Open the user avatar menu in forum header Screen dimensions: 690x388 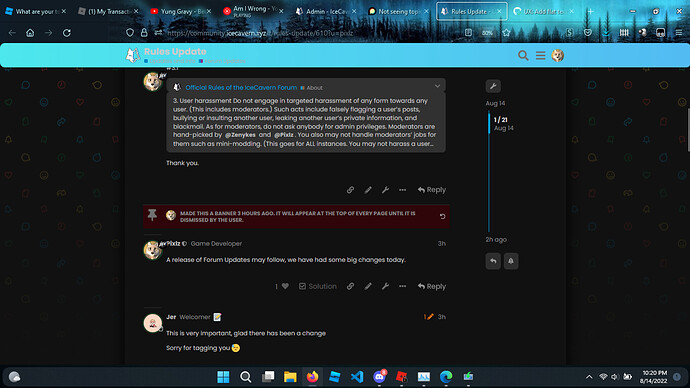tap(558, 55)
